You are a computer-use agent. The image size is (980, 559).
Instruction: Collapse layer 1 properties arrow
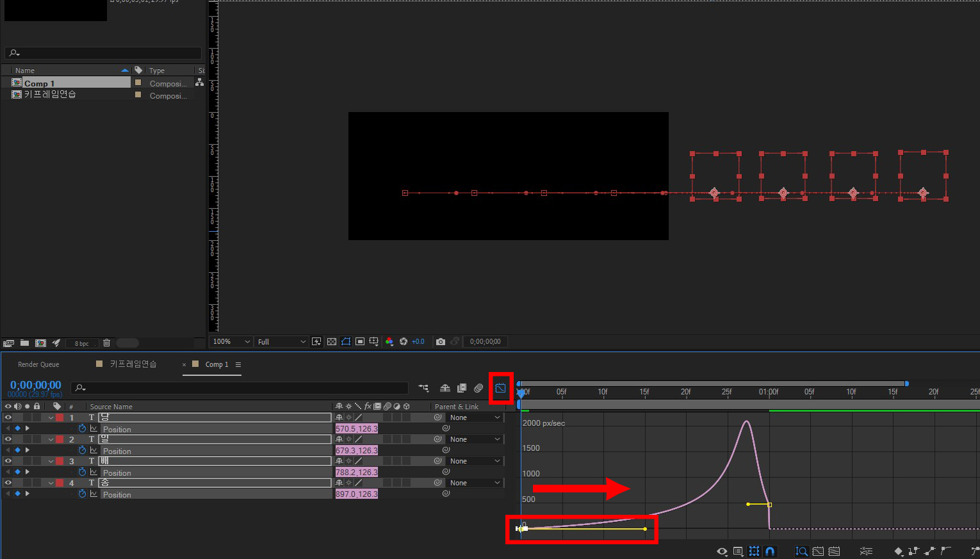coord(51,417)
